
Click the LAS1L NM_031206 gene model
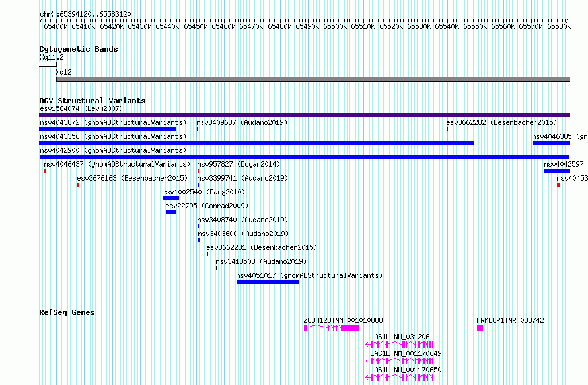(399, 345)
